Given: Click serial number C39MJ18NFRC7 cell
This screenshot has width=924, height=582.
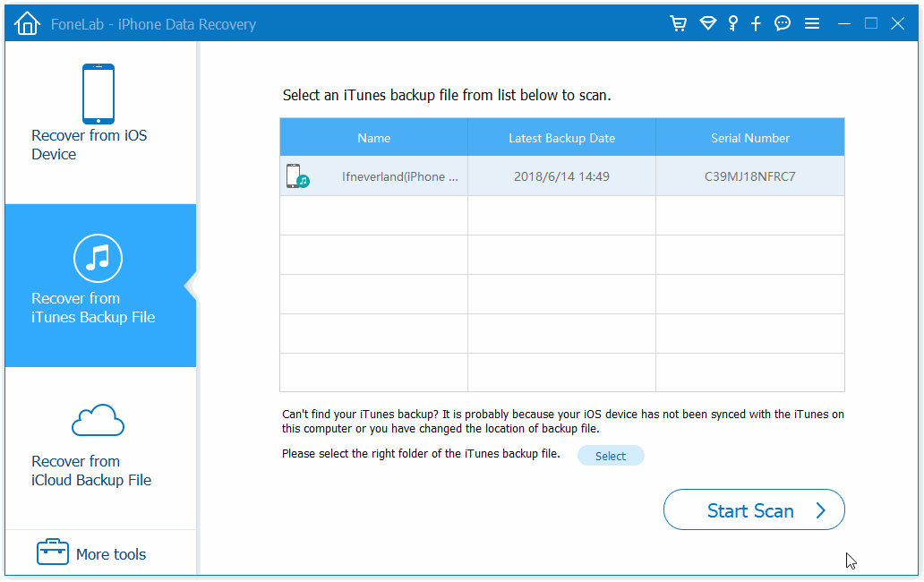Looking at the screenshot, I should click(750, 176).
